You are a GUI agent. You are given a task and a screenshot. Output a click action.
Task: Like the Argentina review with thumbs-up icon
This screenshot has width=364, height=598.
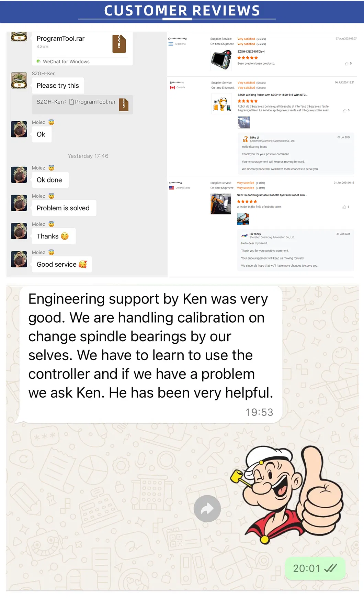pos(346,64)
